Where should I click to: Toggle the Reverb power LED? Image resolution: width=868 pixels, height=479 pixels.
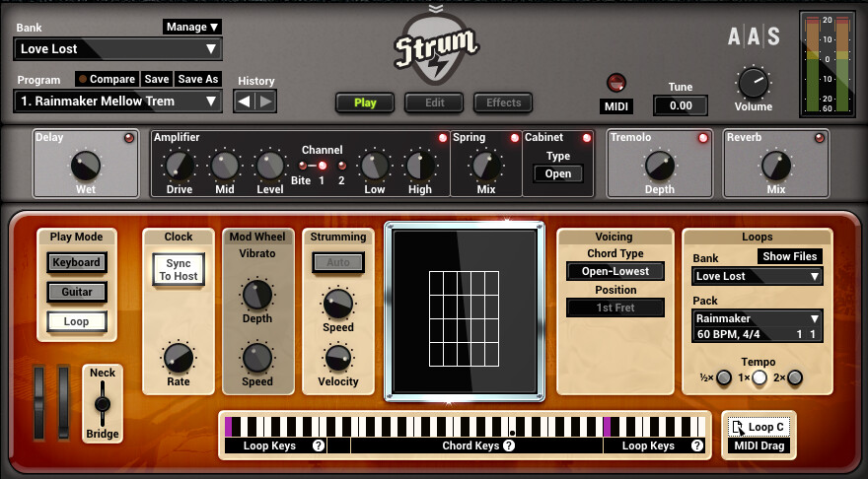click(820, 138)
